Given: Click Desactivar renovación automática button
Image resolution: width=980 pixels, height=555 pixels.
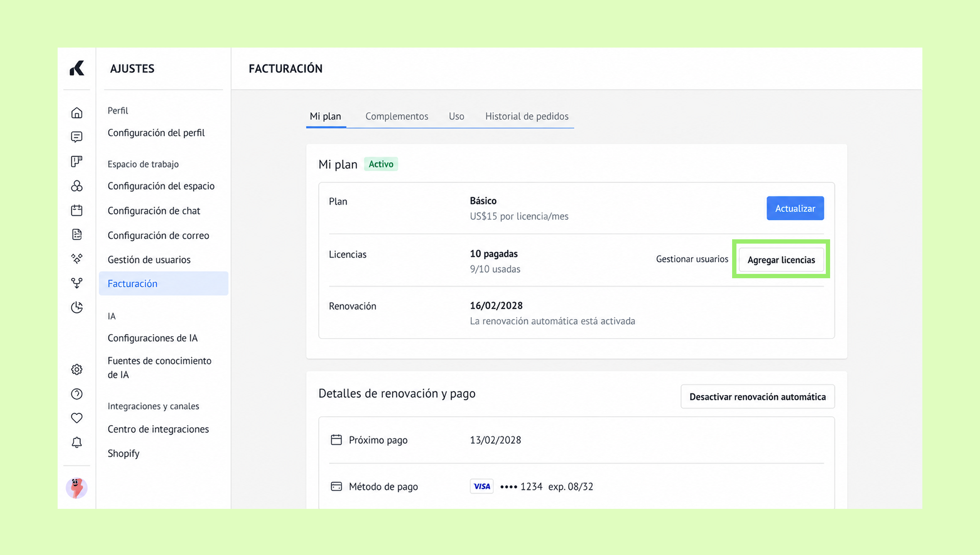Looking at the screenshot, I should [757, 397].
